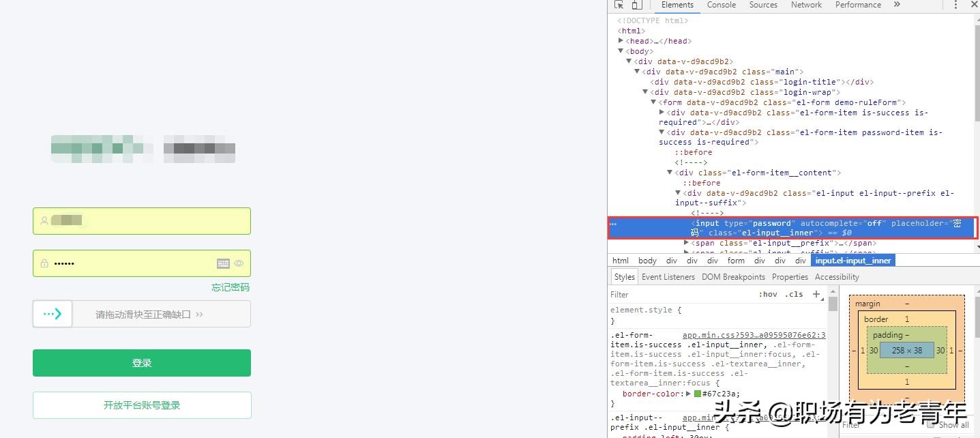This screenshot has width=980, height=438.
Task: Switch to the Elements tab
Action: pyautogui.click(x=677, y=5)
